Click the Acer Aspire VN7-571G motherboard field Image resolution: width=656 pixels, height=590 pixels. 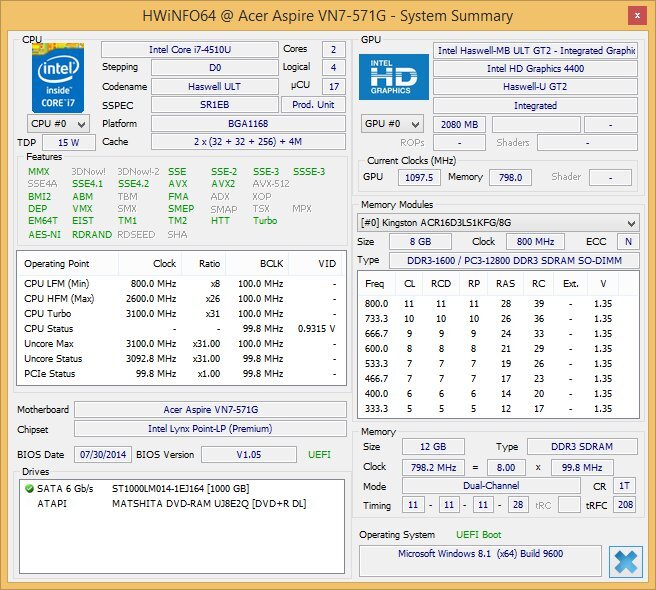[x=210, y=409]
